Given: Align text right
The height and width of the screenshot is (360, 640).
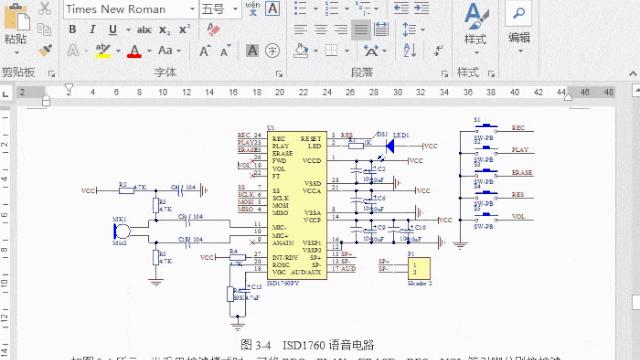Looking at the screenshot, I should click(x=341, y=29).
